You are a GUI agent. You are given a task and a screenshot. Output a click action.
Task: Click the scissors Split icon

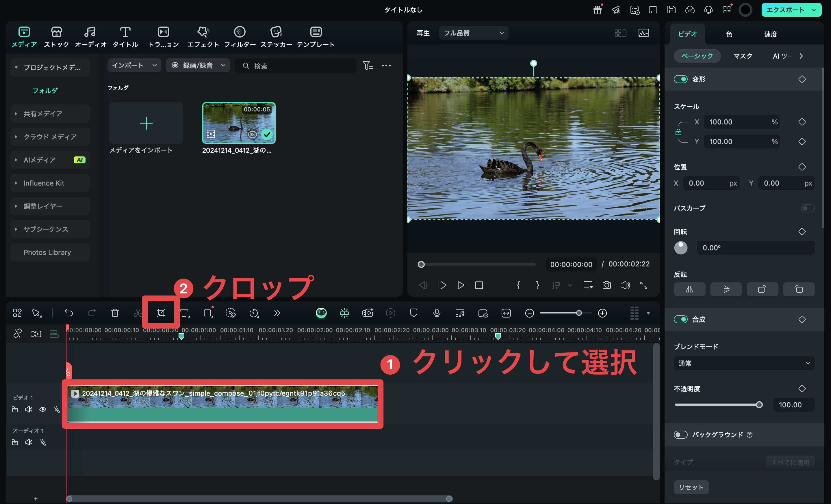point(138,313)
